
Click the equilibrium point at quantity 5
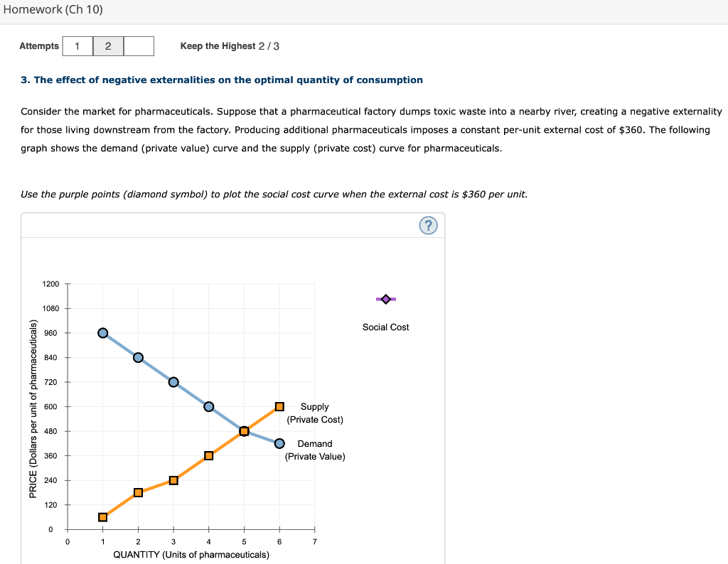243,431
